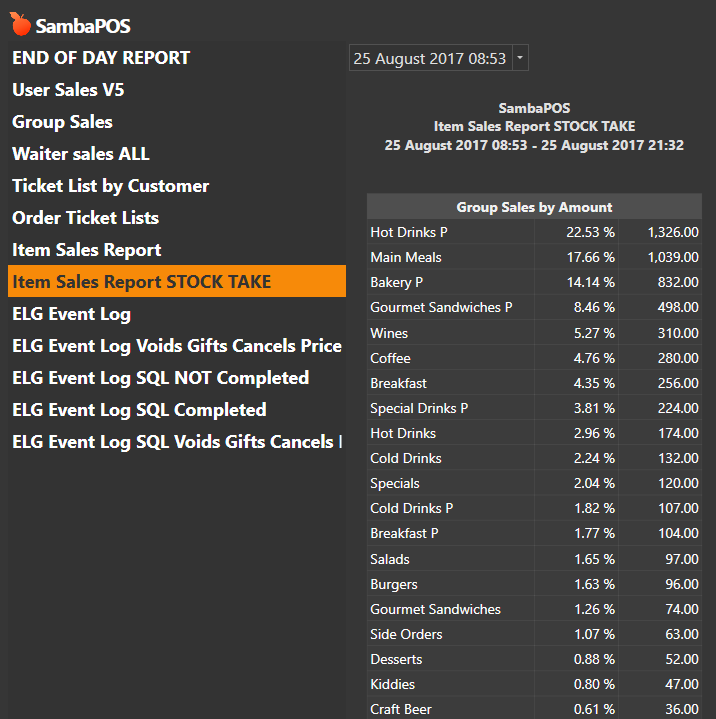Screen dimensions: 716x719
Task: Click the Coffee row label
Action: 390,358
